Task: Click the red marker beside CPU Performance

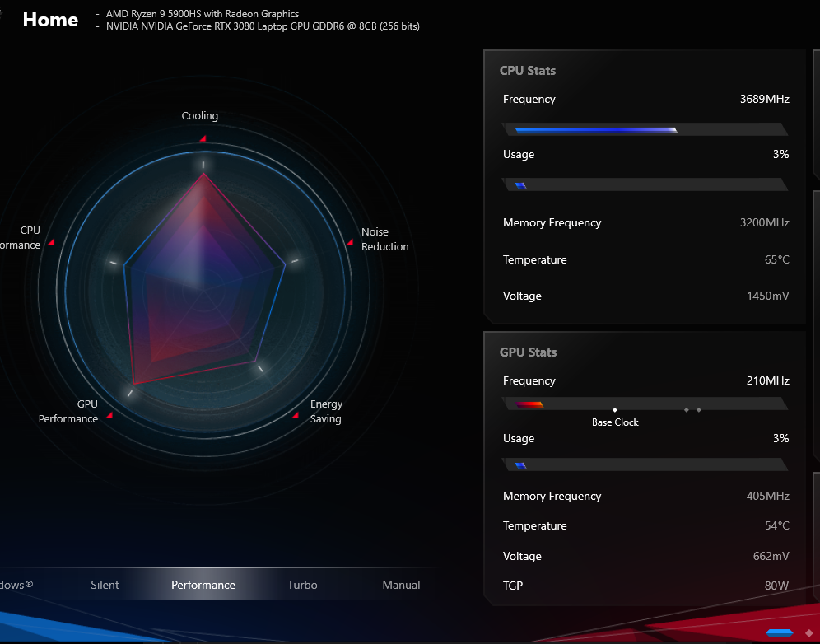Action: pyautogui.click(x=51, y=242)
